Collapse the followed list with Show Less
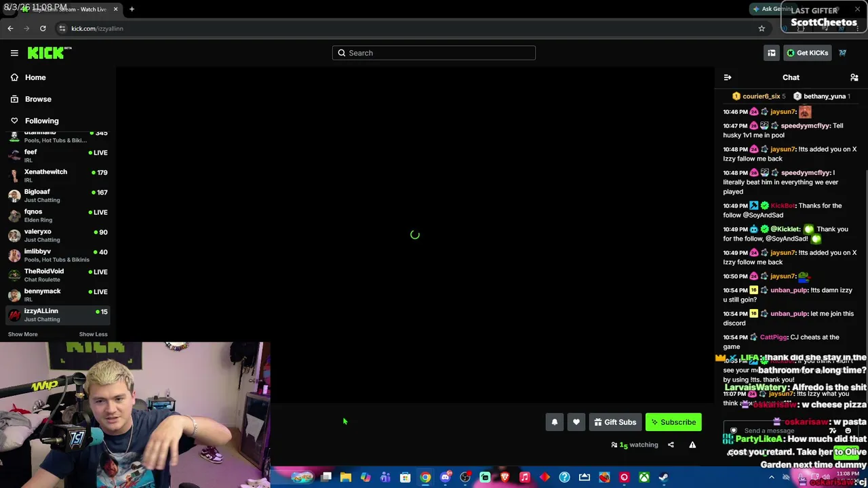868x488 pixels. click(93, 334)
